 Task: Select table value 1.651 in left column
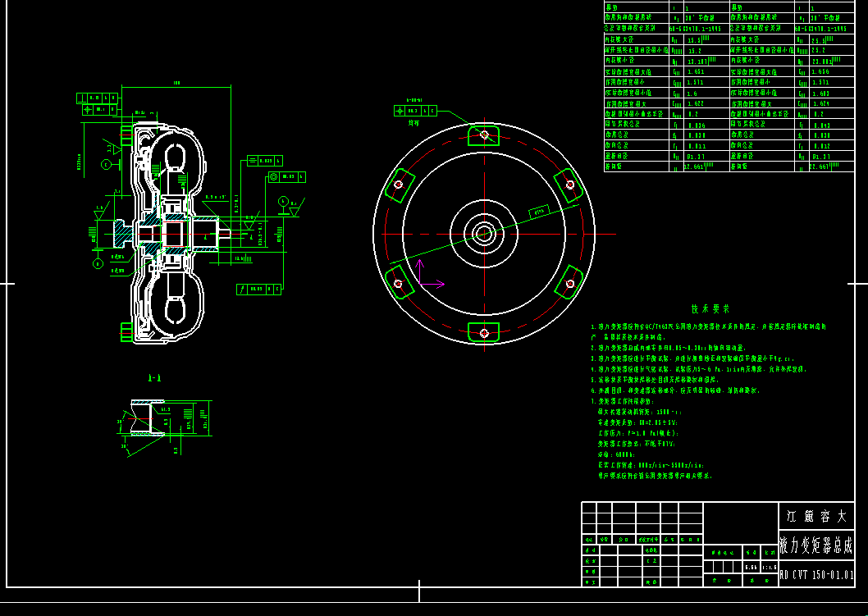696,72
